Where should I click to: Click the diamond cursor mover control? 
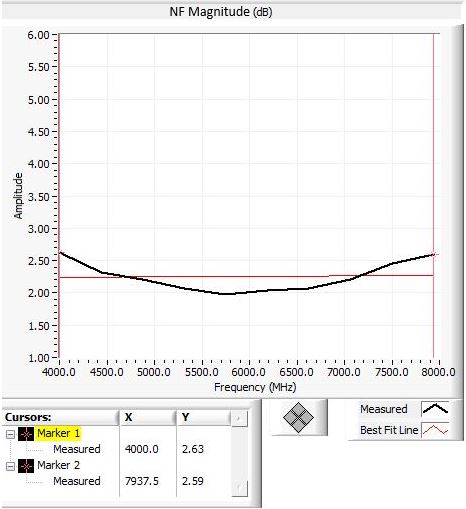click(298, 417)
